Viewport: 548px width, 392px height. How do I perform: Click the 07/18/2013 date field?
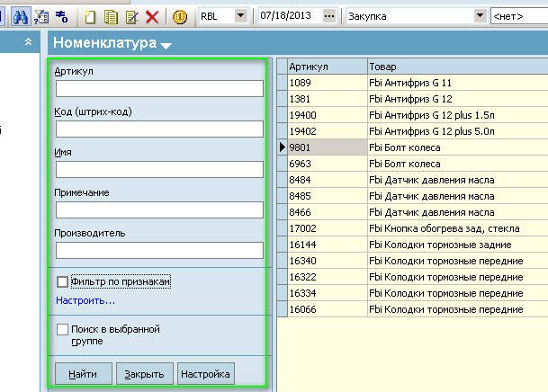290,15
